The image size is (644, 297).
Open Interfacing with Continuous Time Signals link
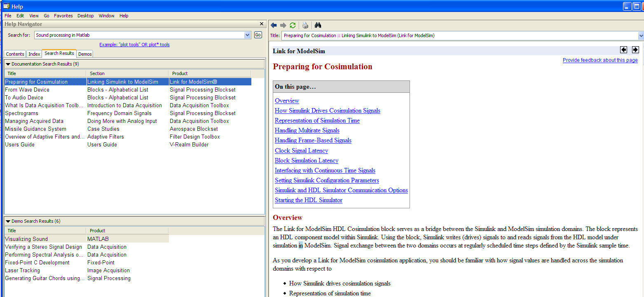coord(325,170)
